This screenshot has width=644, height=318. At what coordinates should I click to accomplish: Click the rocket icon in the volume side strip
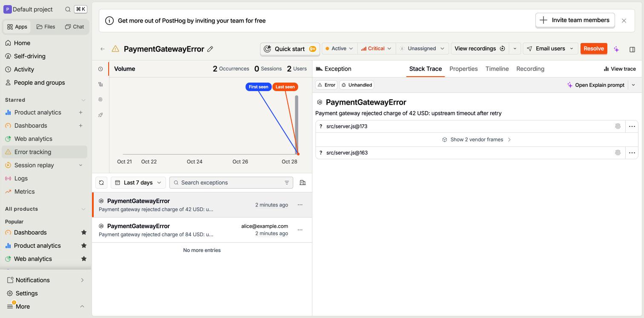click(x=101, y=115)
